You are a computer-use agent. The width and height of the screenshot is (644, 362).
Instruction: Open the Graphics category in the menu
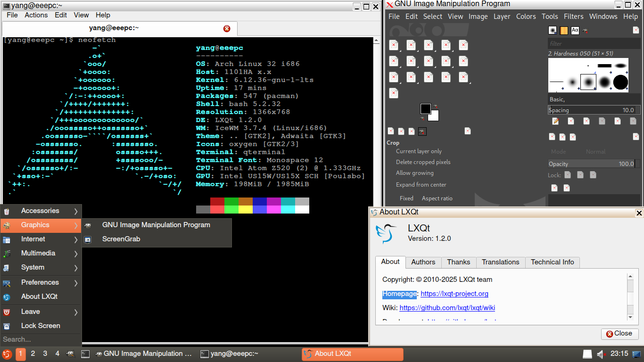41,225
